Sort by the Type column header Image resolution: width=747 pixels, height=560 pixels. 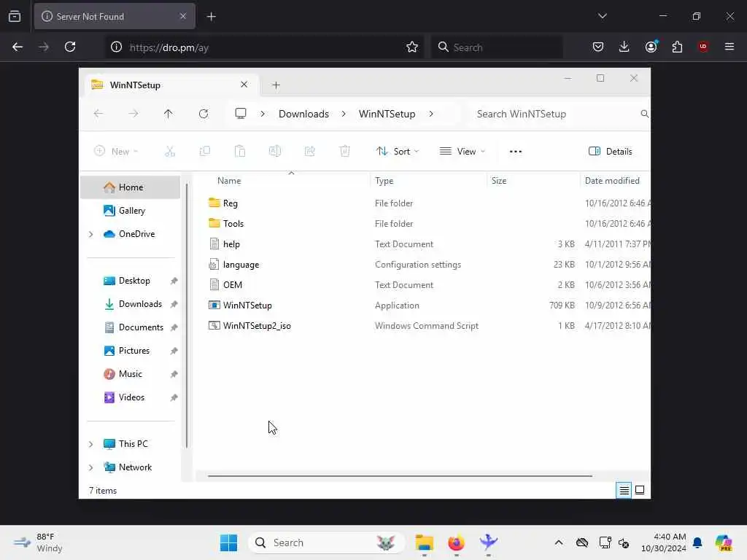click(384, 181)
